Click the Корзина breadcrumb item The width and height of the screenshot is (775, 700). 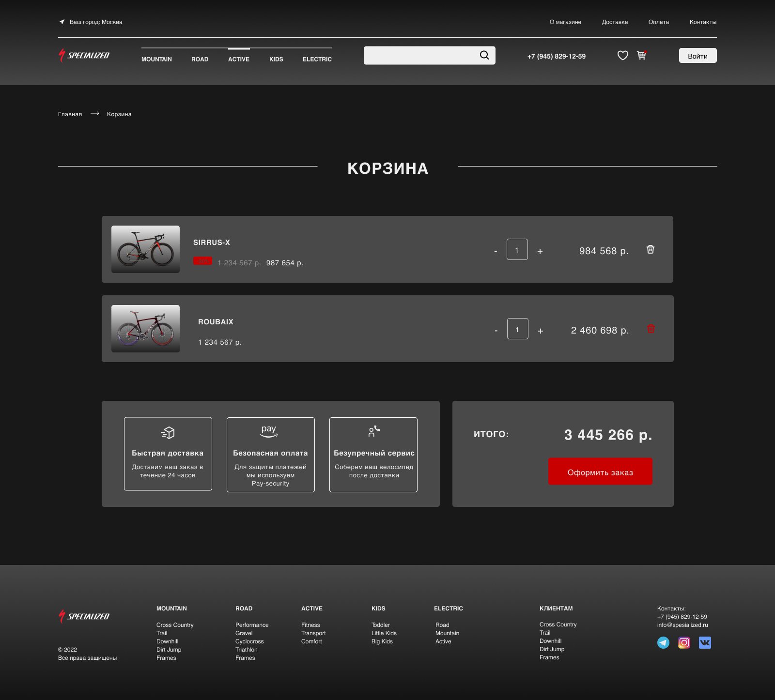pyautogui.click(x=119, y=114)
